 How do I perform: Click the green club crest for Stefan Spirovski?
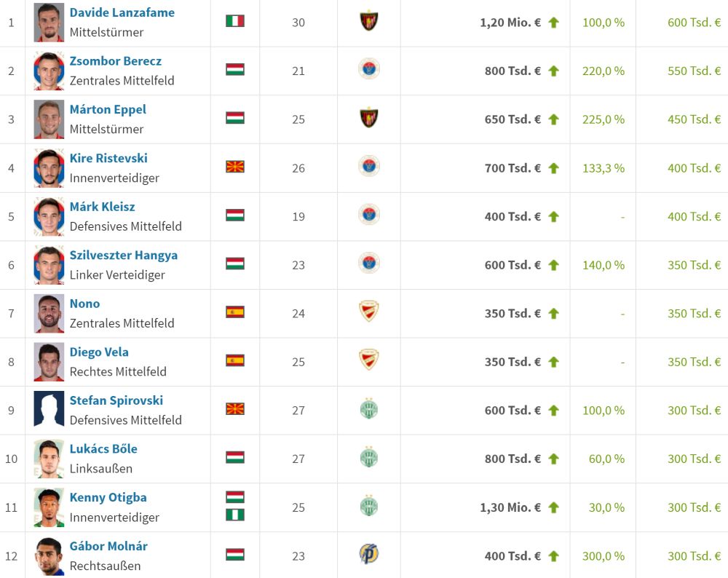pyautogui.click(x=369, y=409)
